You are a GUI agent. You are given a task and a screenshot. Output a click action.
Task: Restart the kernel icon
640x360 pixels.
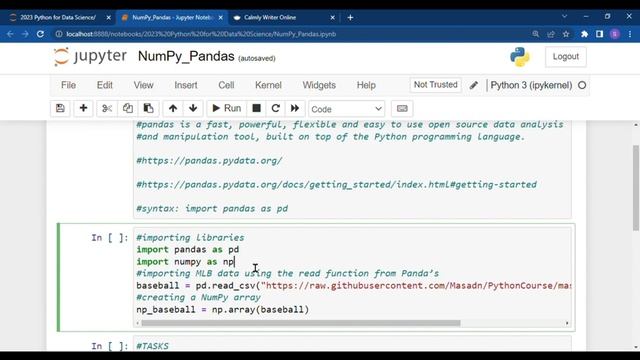[276, 109]
